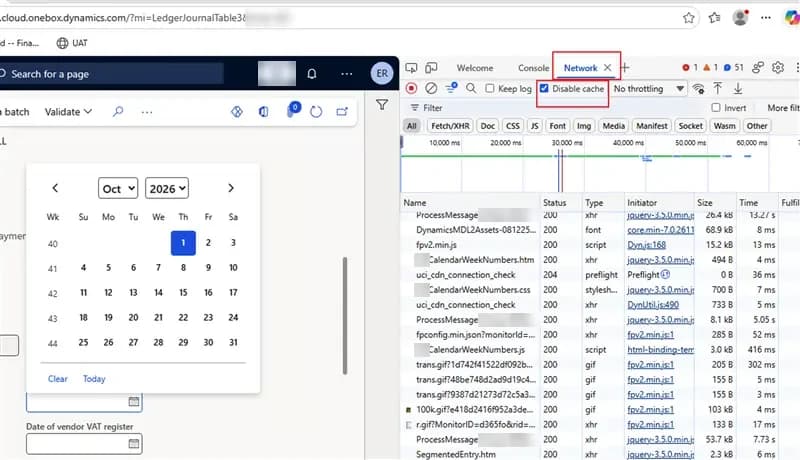Screen dimensions: 800x460
Task: Open in Microsoft Office icon
Action: point(263,111)
